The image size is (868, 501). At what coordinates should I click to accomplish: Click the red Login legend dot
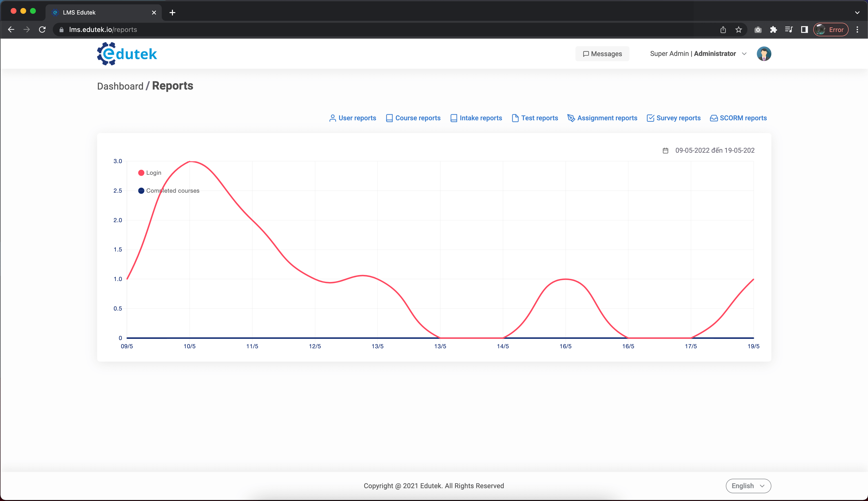coord(141,173)
